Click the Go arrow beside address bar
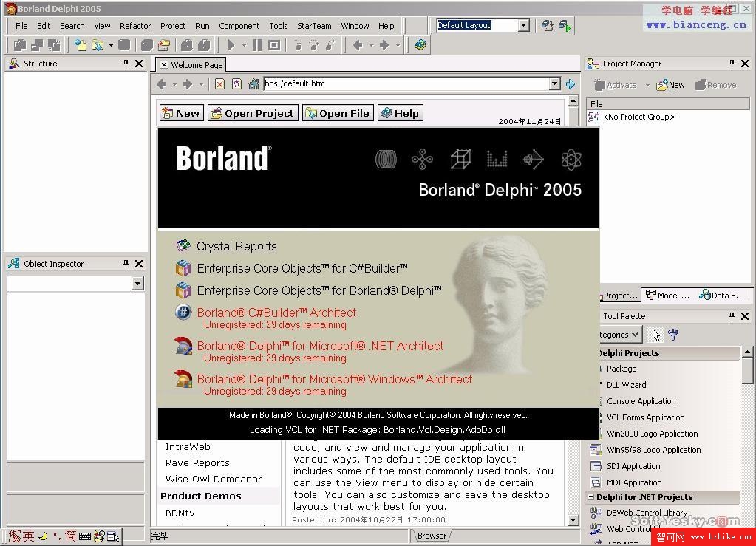The width and height of the screenshot is (756, 546). pyautogui.click(x=571, y=83)
